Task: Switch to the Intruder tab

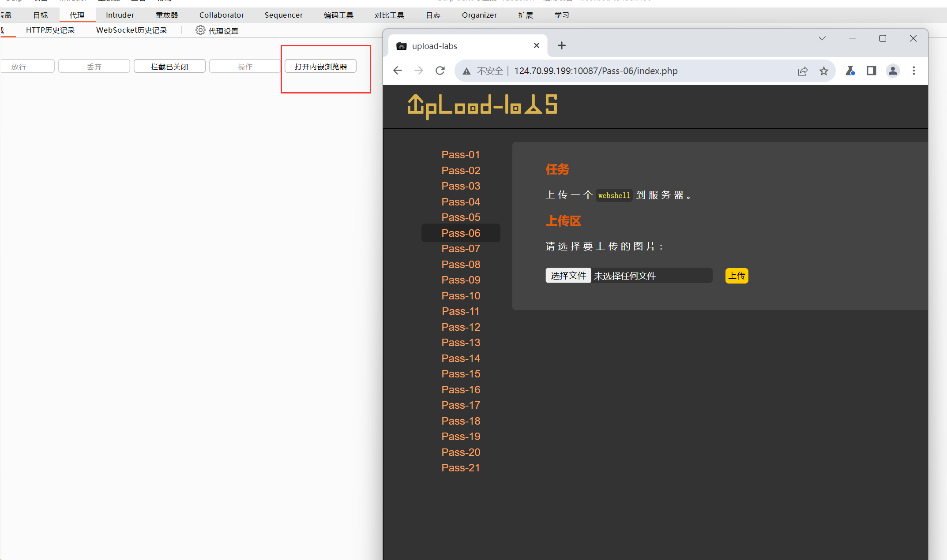Action: [120, 15]
